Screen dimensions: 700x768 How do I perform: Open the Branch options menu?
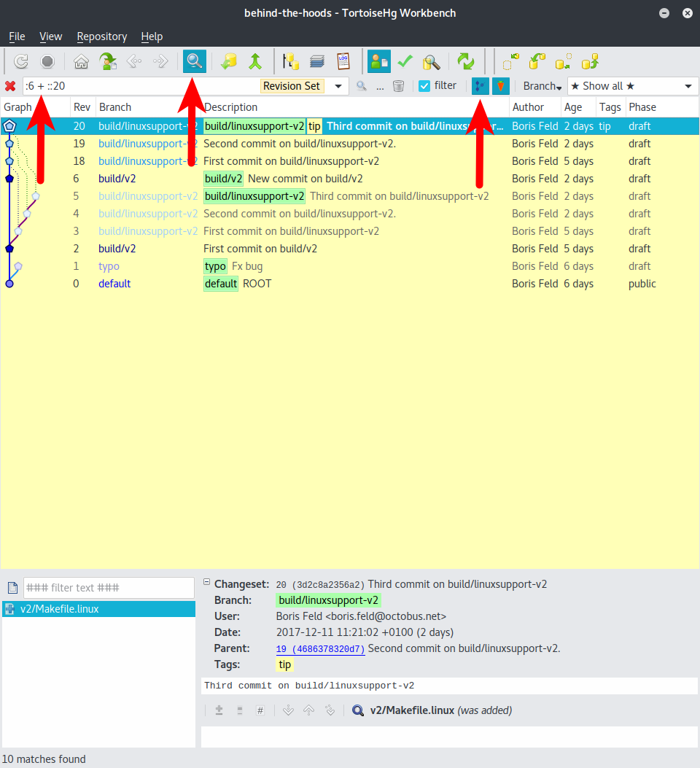coord(542,86)
